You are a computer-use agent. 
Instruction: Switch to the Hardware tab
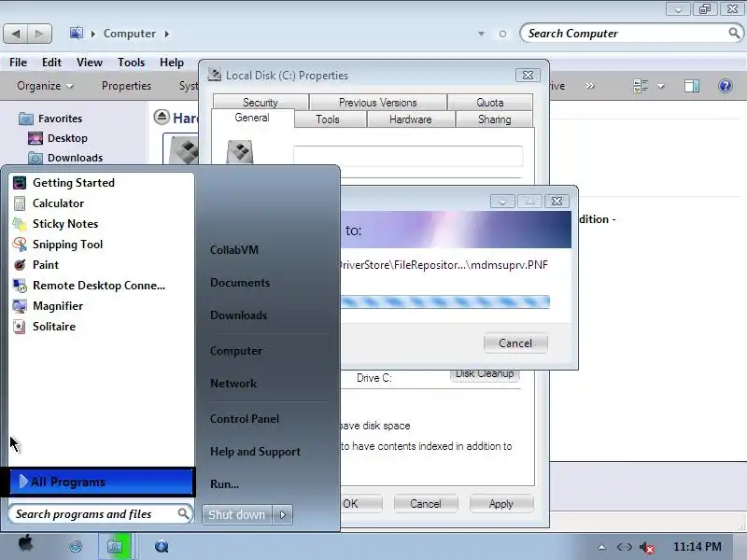(411, 119)
